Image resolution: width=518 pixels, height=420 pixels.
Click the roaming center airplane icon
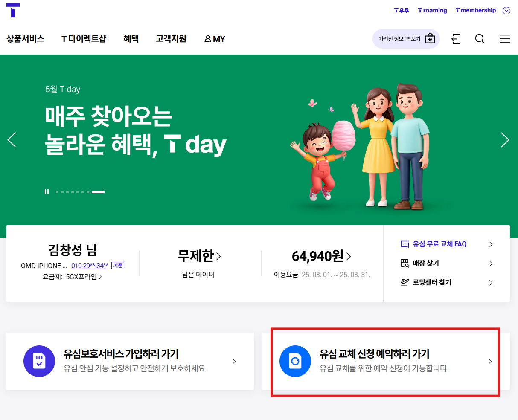405,282
